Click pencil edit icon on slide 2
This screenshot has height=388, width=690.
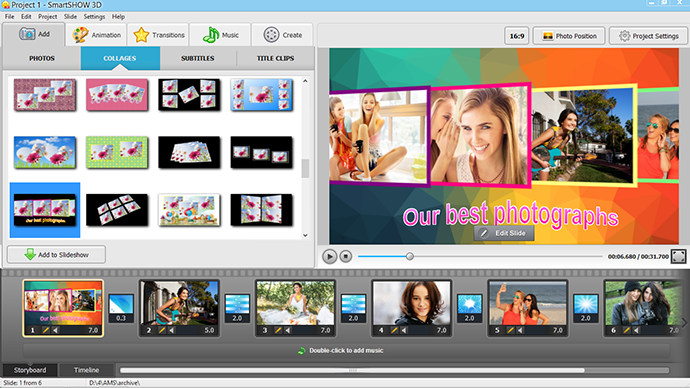[161, 330]
